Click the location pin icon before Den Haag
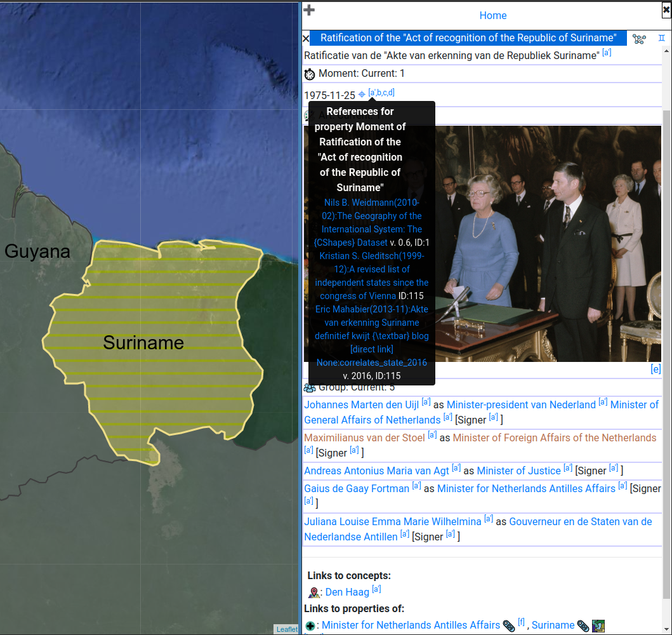This screenshot has width=672, height=635. tap(313, 592)
